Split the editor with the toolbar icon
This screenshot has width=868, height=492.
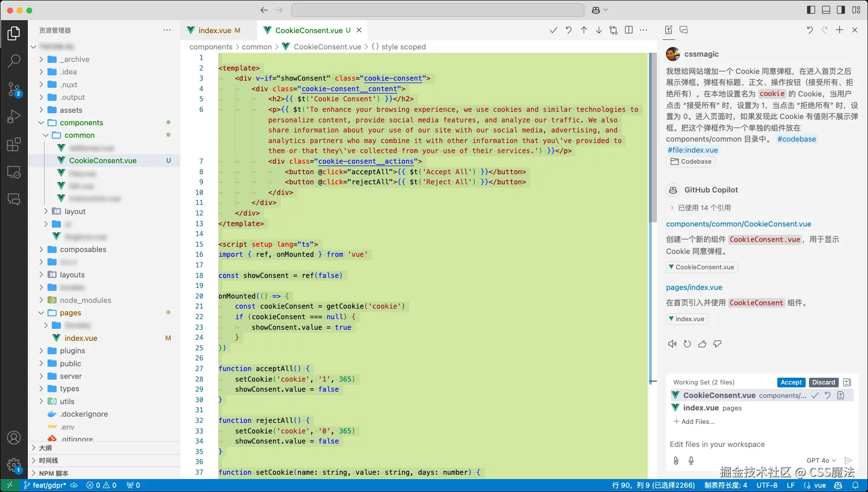pos(629,30)
